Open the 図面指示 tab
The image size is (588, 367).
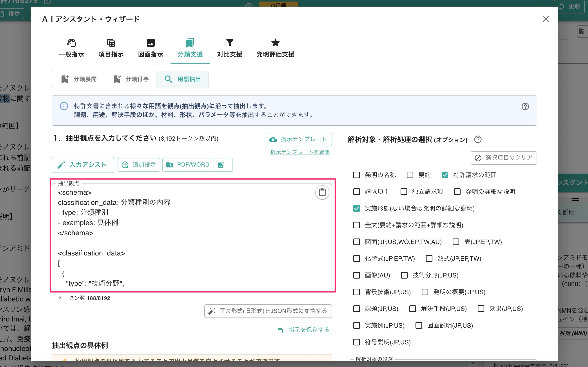(151, 48)
